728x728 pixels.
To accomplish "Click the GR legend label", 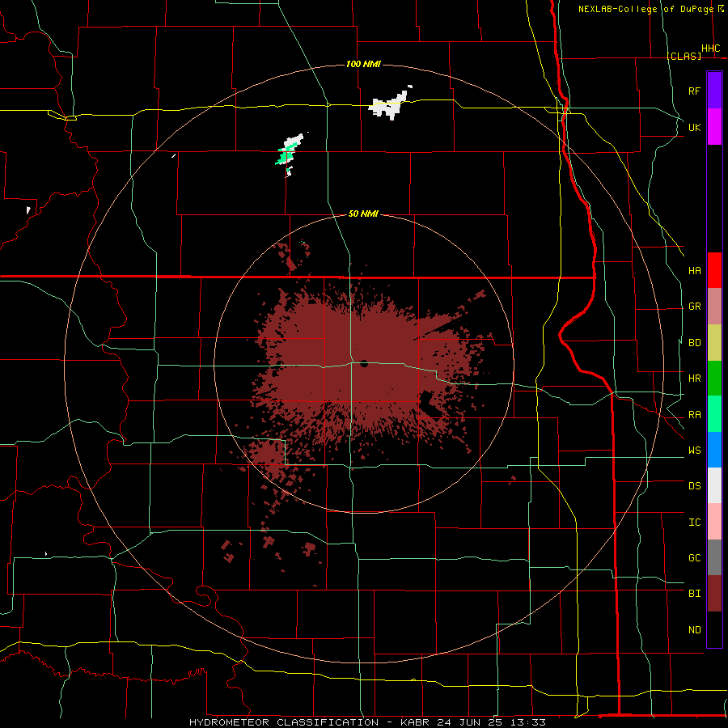I will [694, 307].
